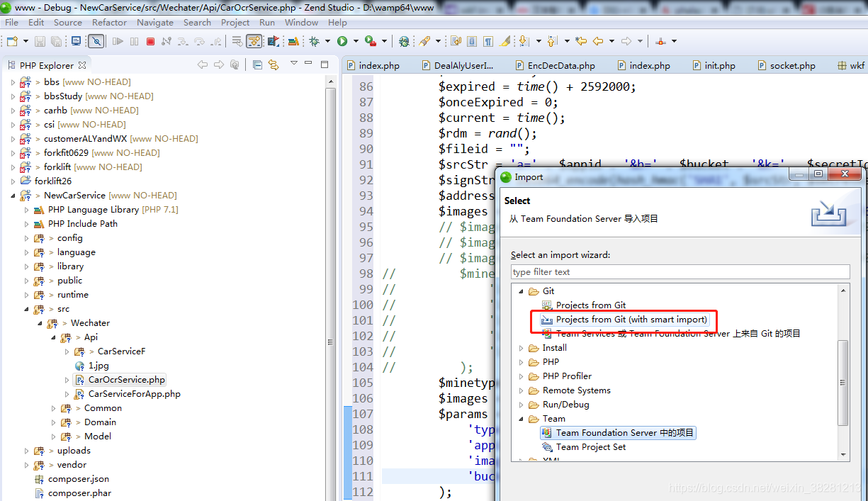Viewport: 868px width, 501px height.
Task: Toggle Show Whitespace Characters pilcrow button
Action: [x=487, y=41]
